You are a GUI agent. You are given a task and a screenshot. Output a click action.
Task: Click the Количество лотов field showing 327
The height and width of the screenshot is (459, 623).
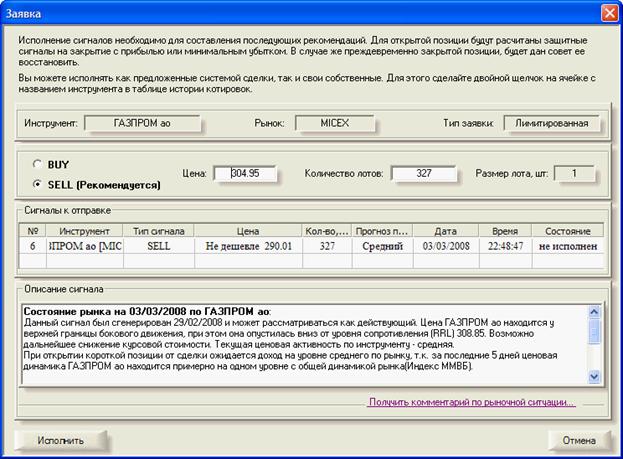click(424, 173)
